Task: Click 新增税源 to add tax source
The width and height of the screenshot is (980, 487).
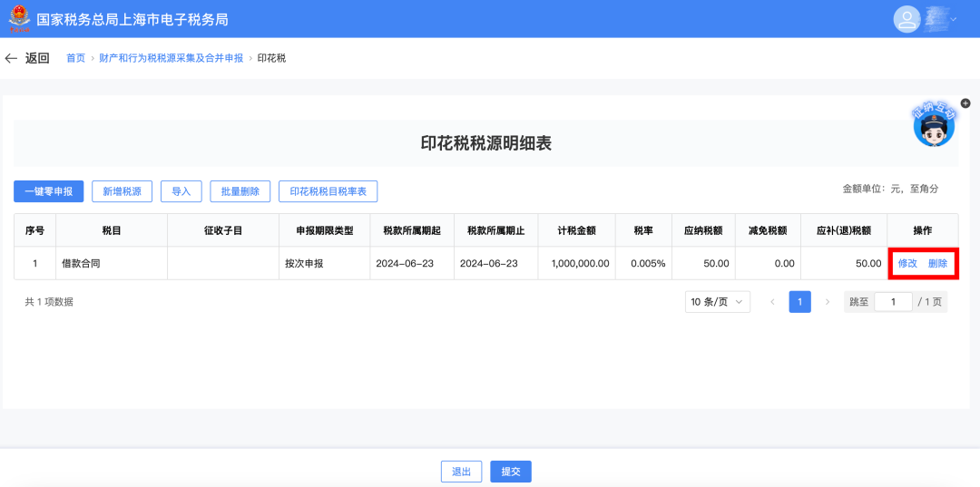Action: coord(122,191)
